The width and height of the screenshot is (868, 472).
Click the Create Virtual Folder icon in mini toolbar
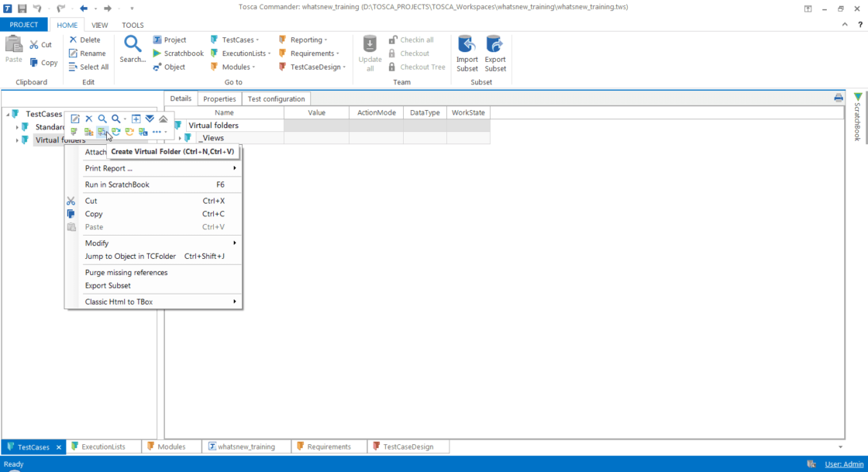pos(102,133)
